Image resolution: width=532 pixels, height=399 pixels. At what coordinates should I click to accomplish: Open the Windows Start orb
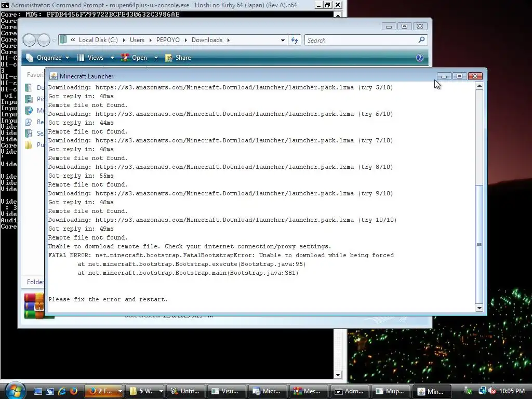[x=14, y=391]
